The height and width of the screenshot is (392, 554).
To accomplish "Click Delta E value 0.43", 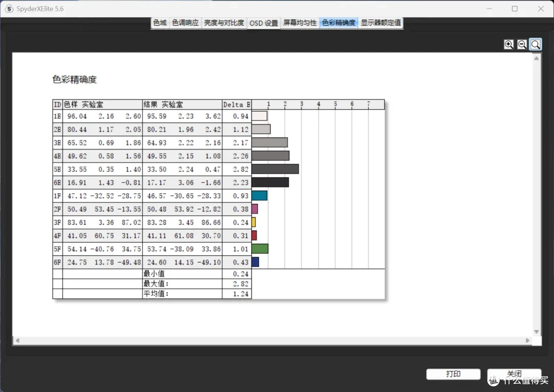I will point(241,262).
